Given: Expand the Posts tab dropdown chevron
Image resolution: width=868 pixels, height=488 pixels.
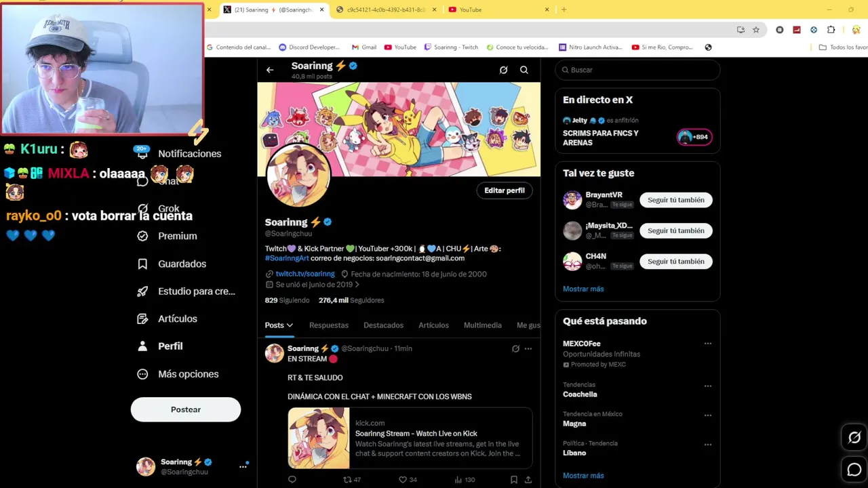Looking at the screenshot, I should pyautogui.click(x=290, y=325).
